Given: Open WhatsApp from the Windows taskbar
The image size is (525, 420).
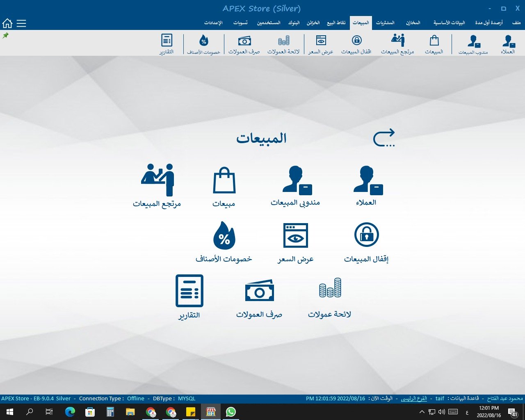Looking at the screenshot, I should (231, 412).
